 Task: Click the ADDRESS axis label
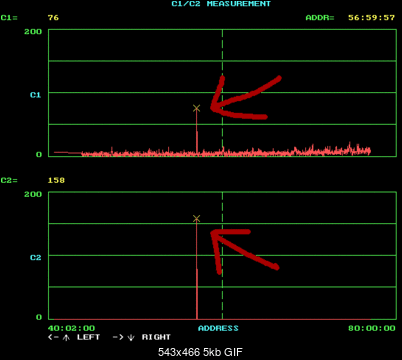click(x=218, y=328)
